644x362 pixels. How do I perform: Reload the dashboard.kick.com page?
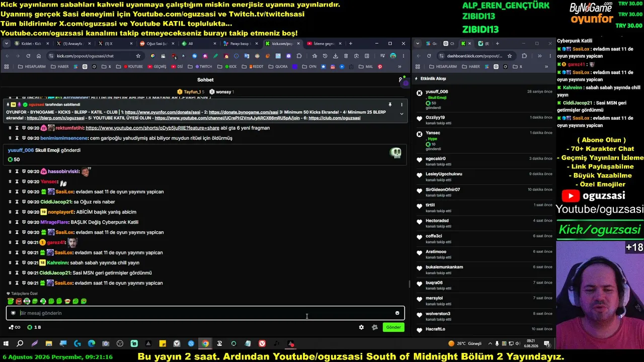(429, 56)
